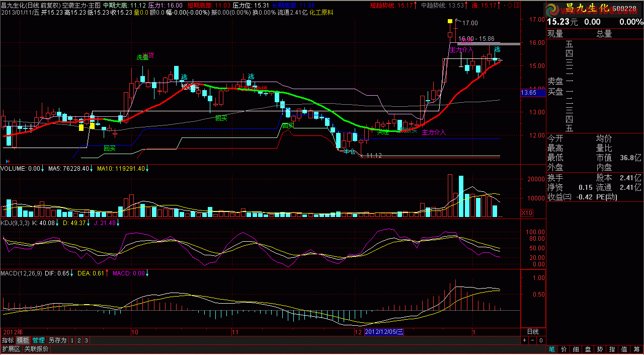Click the magenta 主力介入 label near 15.86
The width and height of the screenshot is (644, 355).
[x=461, y=50]
